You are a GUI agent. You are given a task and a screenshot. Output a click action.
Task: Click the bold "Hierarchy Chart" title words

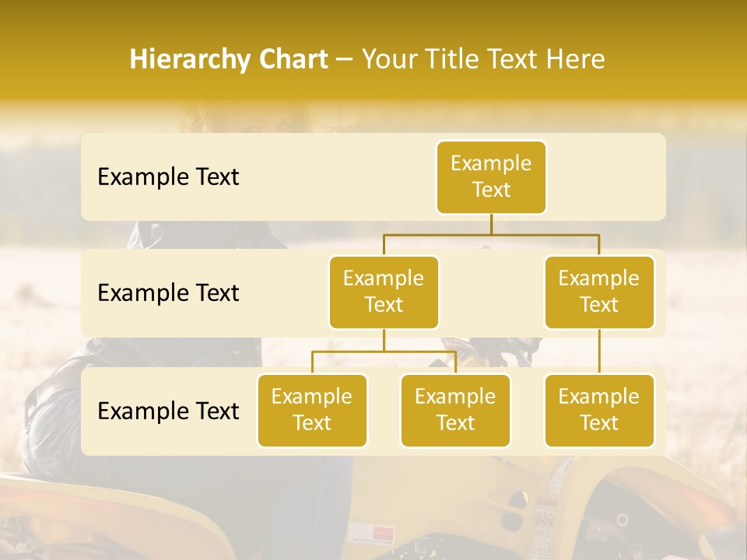(229, 59)
